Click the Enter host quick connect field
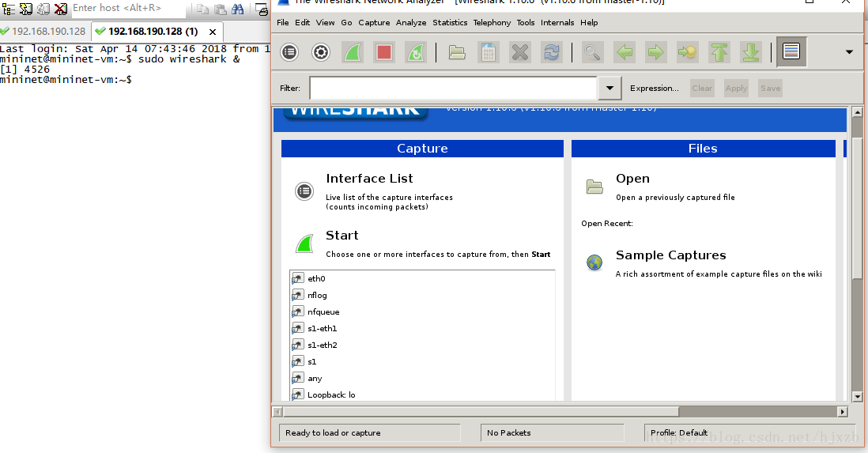 coord(128,8)
